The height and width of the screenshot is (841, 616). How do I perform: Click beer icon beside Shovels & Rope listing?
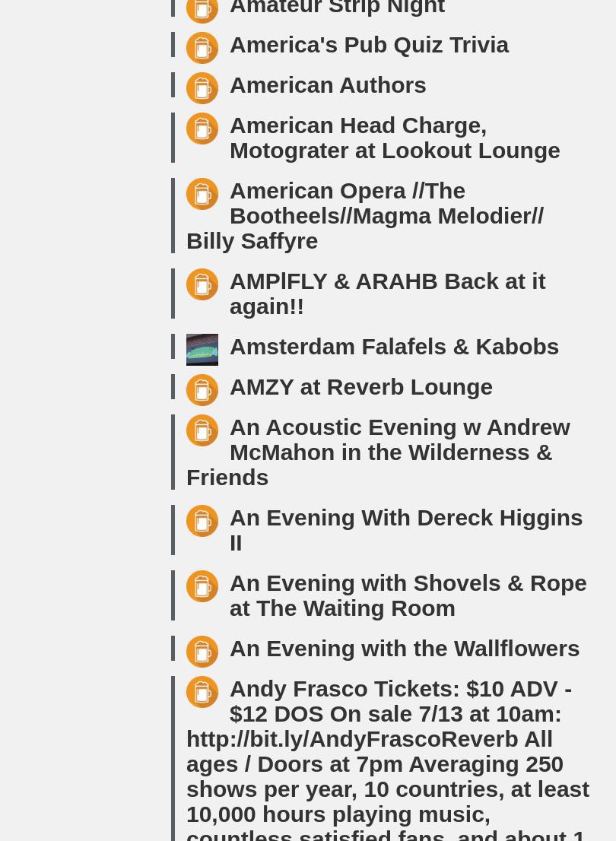(202, 586)
